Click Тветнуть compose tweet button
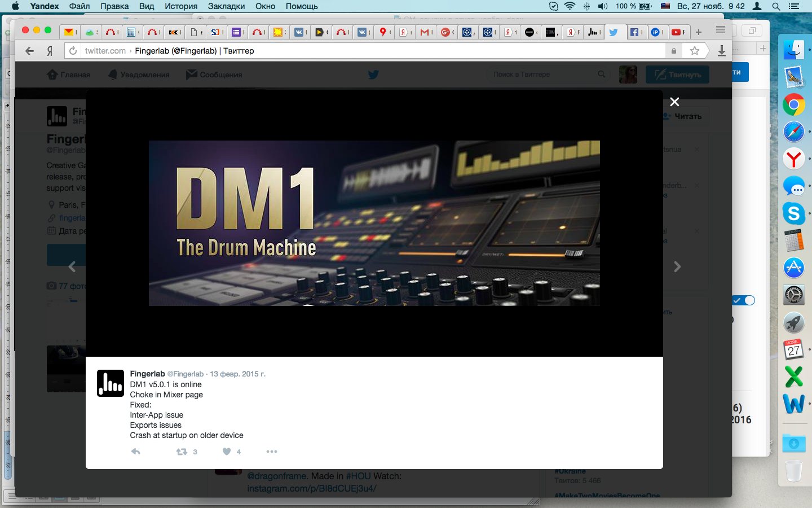 pos(677,75)
